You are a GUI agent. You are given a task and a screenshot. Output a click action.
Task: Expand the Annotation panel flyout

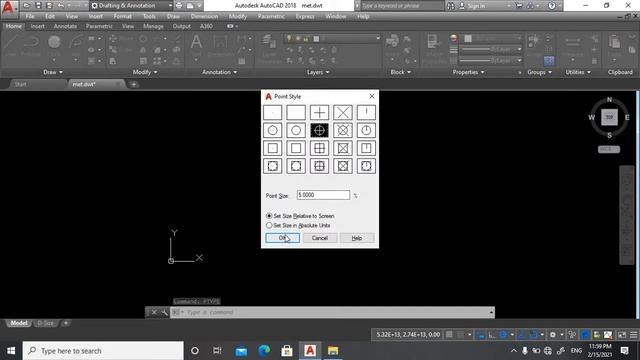[x=220, y=72]
